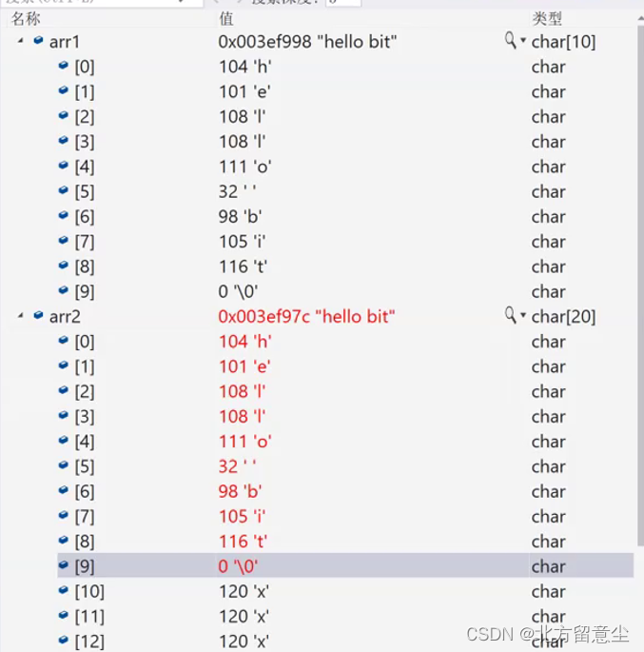Open visualizer dropdown arrow in arr2 row
The height and width of the screenshot is (652, 644).
[523, 316]
